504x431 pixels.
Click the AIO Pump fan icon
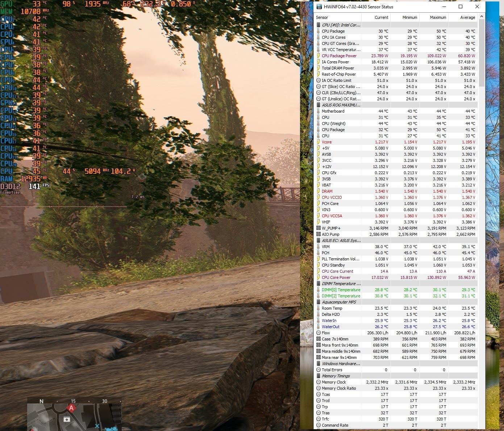318,234
